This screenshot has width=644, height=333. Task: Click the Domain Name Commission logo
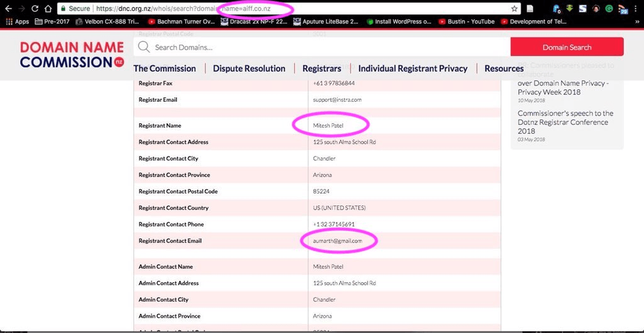point(70,55)
